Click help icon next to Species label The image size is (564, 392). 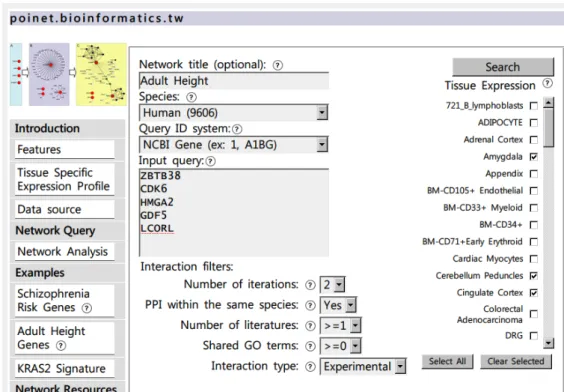(191, 97)
